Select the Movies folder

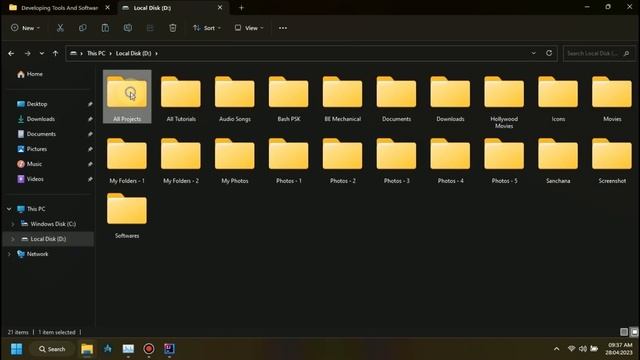pyautogui.click(x=612, y=98)
